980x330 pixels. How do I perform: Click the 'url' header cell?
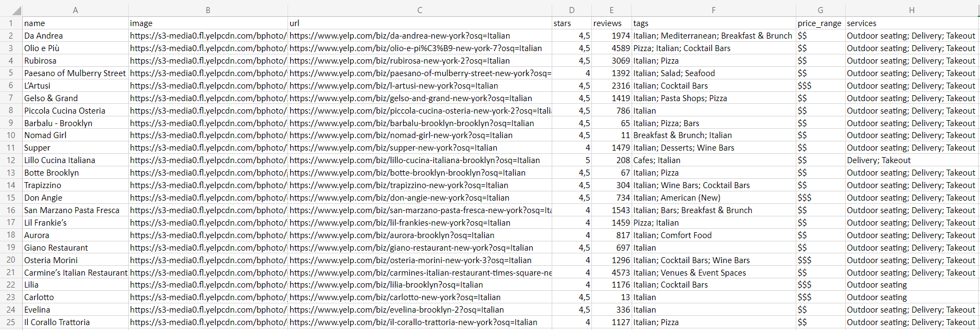(420, 23)
